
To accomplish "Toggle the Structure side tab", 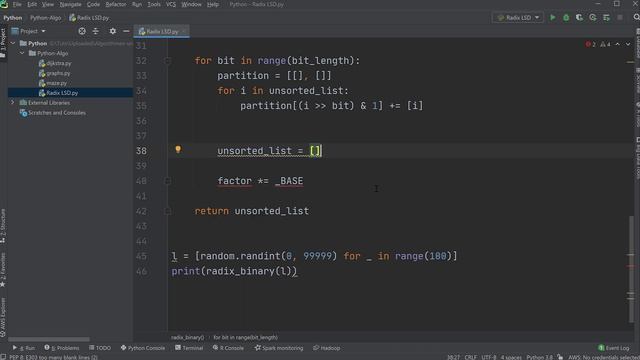I will pos(3,226).
